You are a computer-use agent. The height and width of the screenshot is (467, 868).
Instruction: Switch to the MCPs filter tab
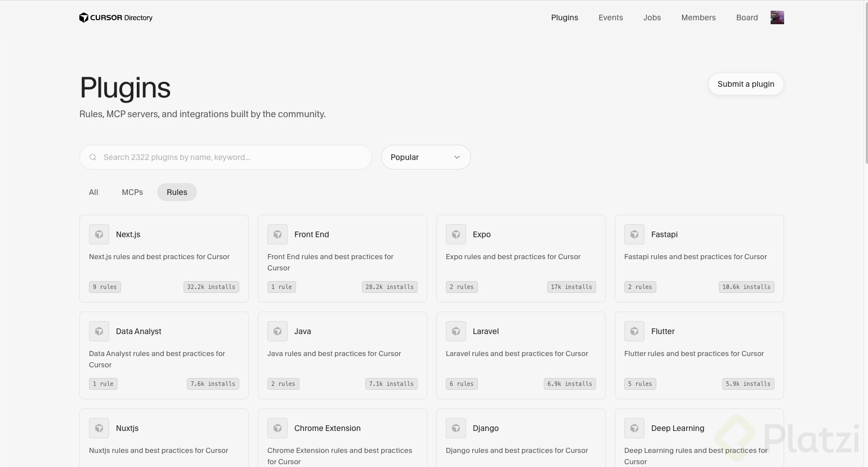coord(132,192)
